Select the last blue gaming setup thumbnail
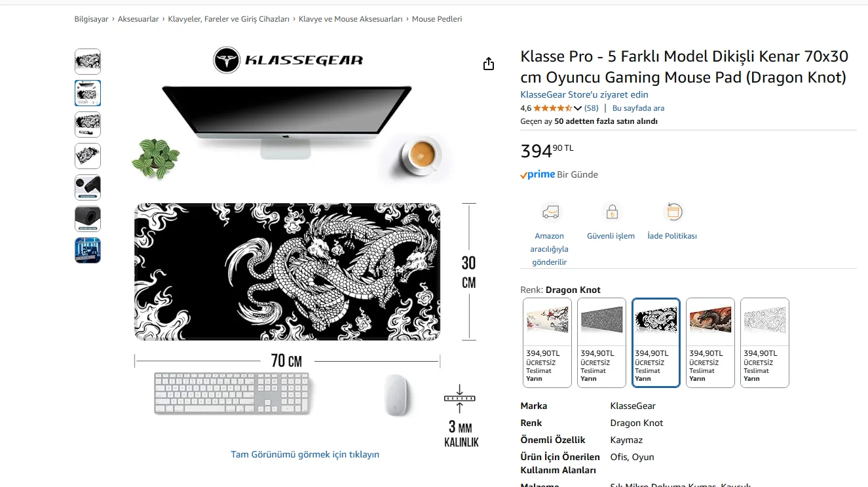The image size is (868, 487). coord(88,250)
